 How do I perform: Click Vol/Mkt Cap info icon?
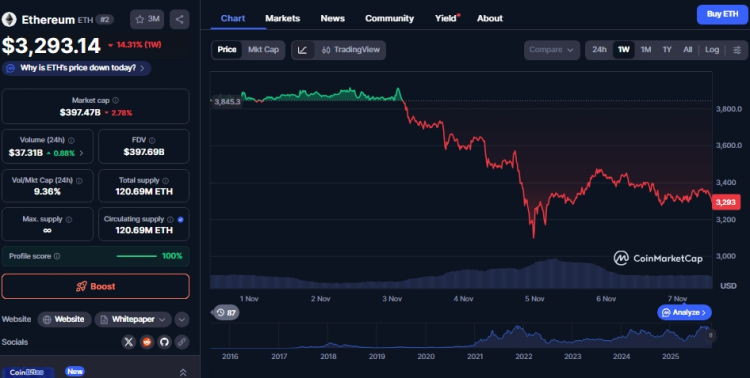point(79,180)
